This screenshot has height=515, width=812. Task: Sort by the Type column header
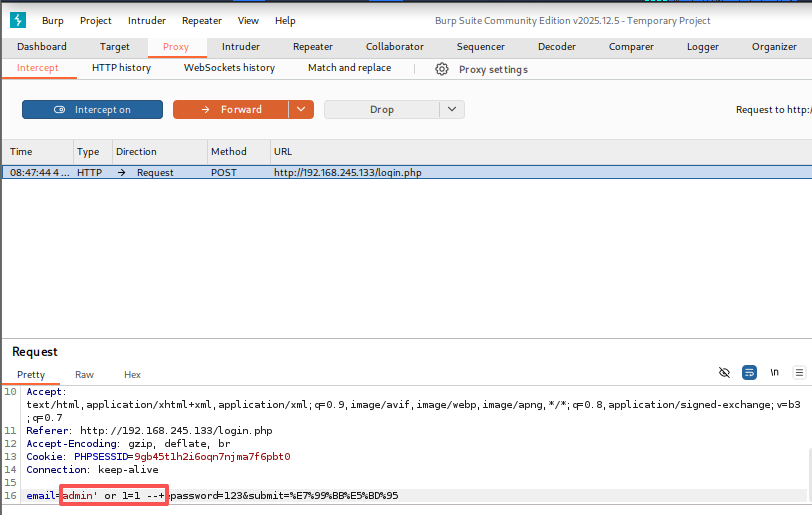pyautogui.click(x=93, y=152)
